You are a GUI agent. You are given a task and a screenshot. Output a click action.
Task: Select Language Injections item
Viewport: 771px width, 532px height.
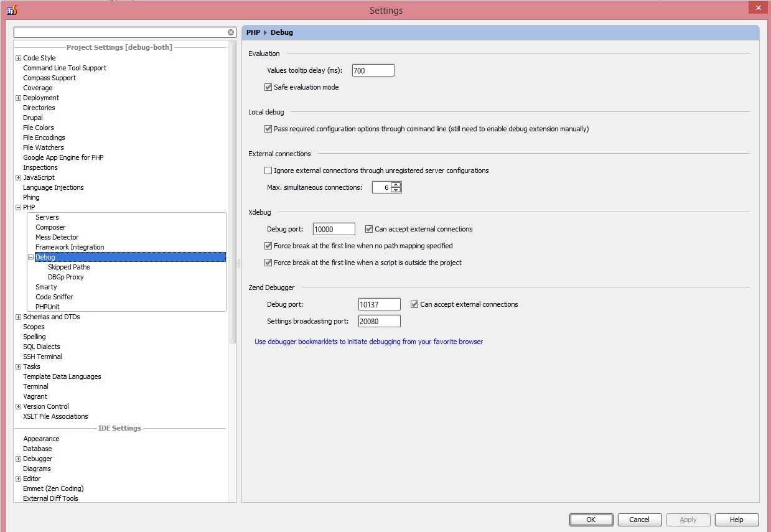(x=54, y=187)
